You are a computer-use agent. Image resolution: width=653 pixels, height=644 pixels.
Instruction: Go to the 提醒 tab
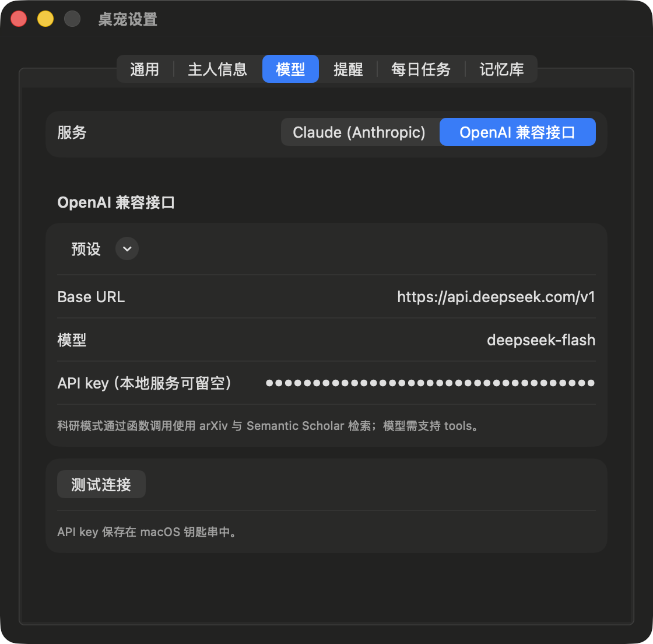pos(348,69)
